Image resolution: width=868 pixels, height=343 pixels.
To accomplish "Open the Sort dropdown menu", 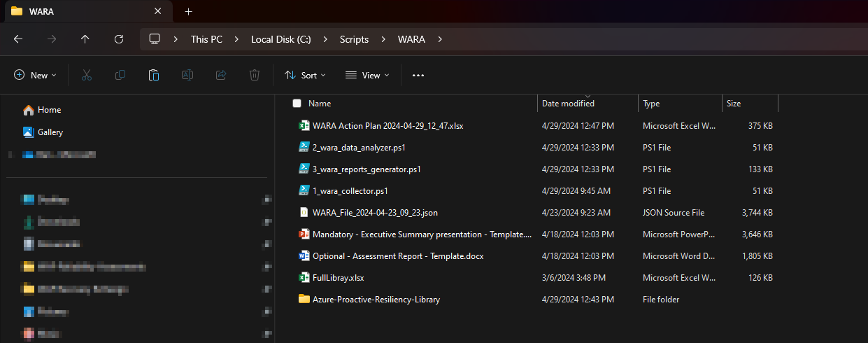I will coord(305,75).
